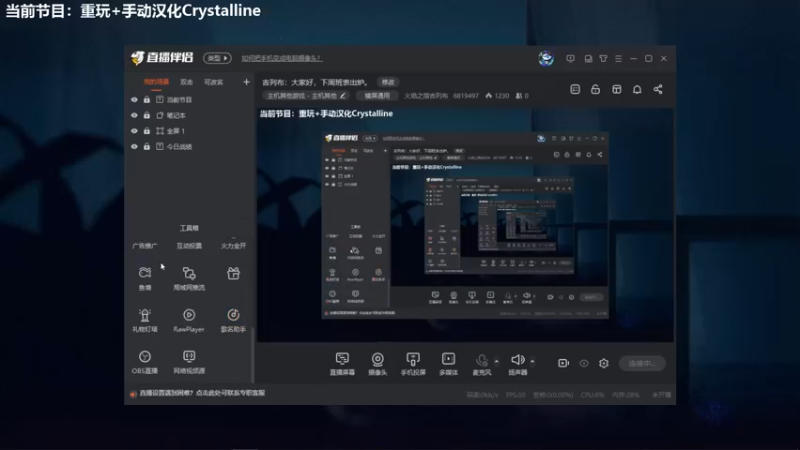Screen dimensions: 800x450
Task: Open the hamburger menu in the title bar
Action: 618,59
